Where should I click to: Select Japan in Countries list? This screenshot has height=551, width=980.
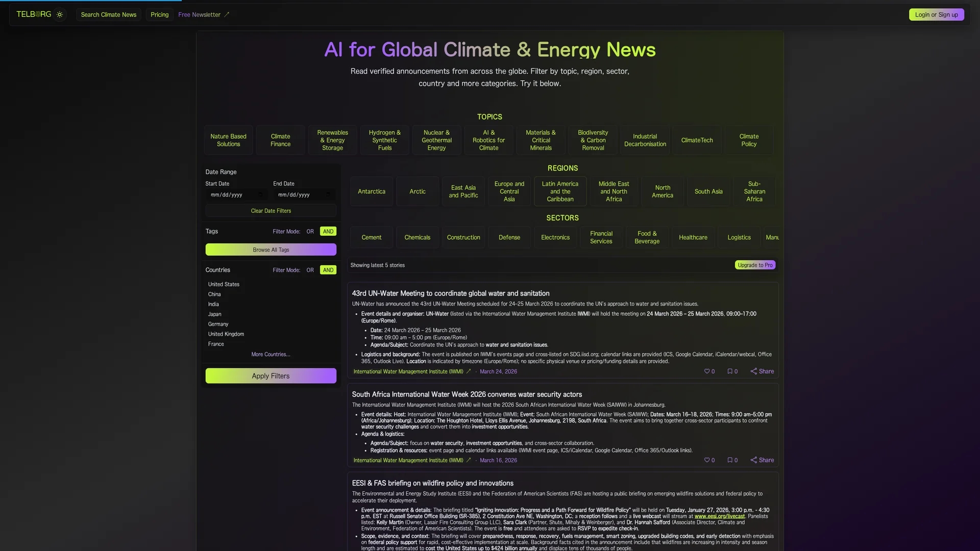tap(214, 314)
